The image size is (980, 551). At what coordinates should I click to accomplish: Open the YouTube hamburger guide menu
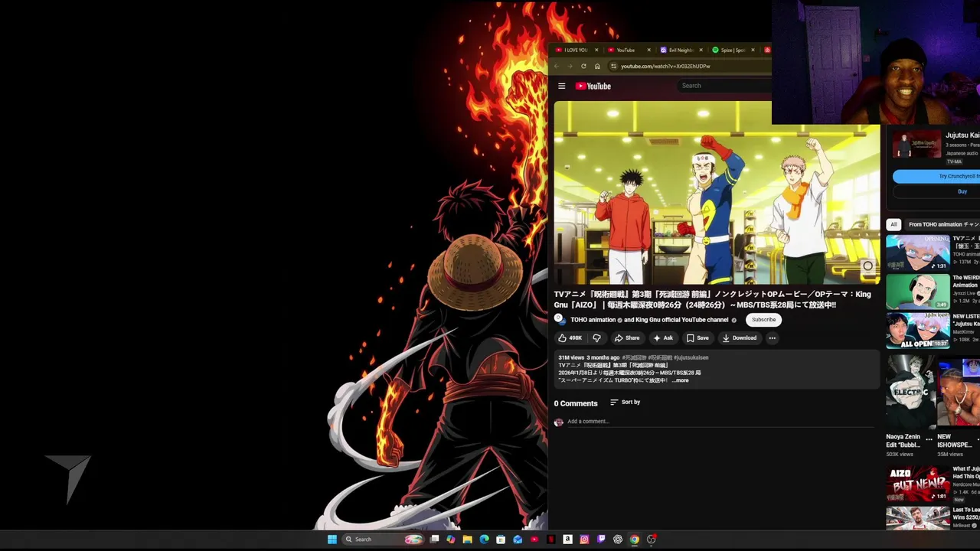tap(561, 86)
